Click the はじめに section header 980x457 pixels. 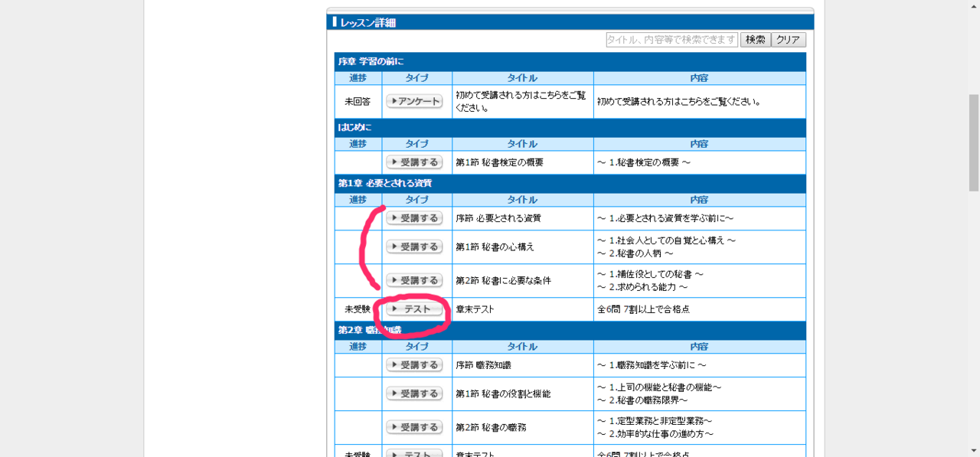click(570, 127)
